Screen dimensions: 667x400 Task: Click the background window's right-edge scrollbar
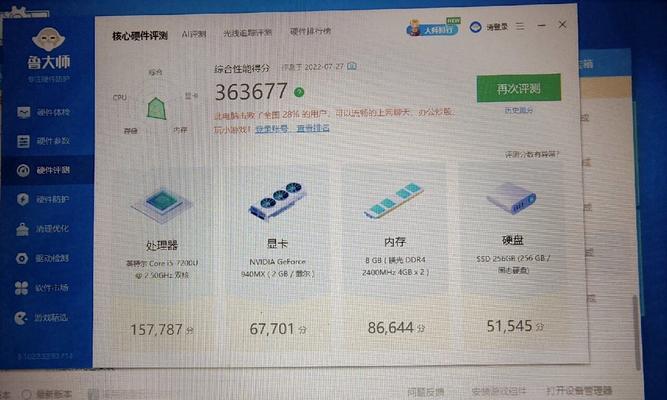(x=637, y=332)
